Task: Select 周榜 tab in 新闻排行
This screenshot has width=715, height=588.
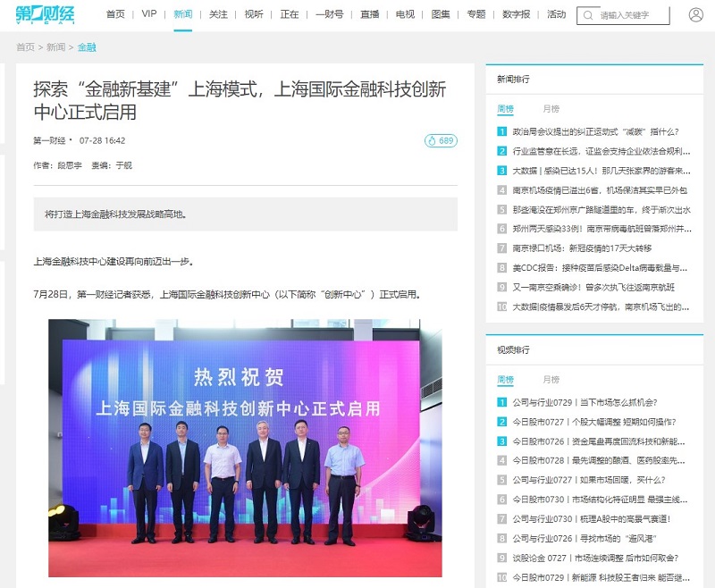Action: pos(505,109)
